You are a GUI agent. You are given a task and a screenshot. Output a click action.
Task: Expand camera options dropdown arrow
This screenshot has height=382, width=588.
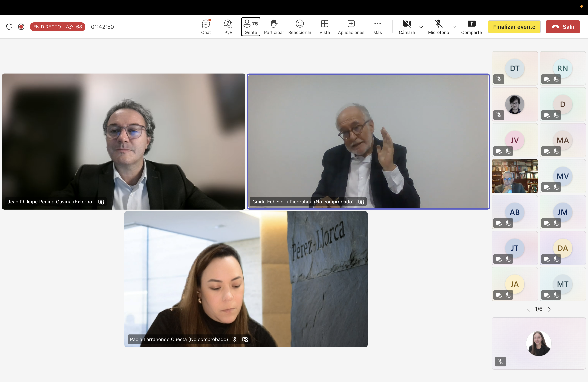[x=421, y=27]
